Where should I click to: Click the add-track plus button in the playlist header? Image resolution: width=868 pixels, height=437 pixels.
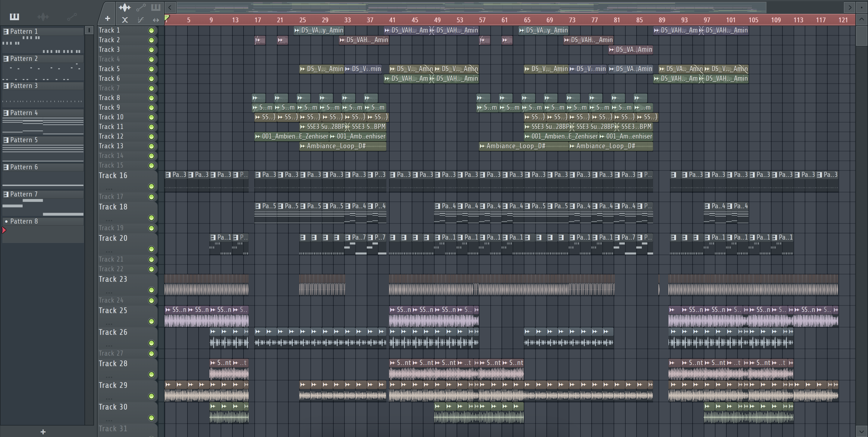108,18
